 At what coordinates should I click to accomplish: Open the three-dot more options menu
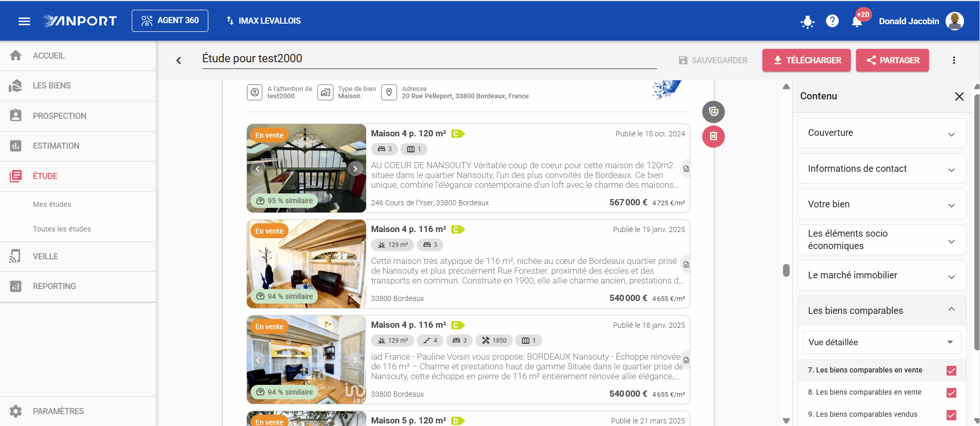(954, 60)
